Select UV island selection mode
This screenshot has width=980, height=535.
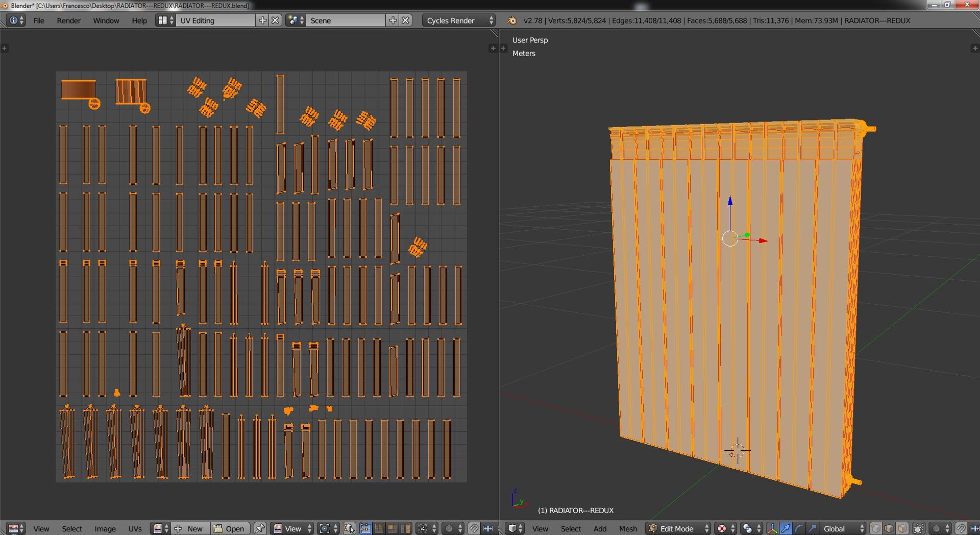pyautogui.click(x=405, y=528)
